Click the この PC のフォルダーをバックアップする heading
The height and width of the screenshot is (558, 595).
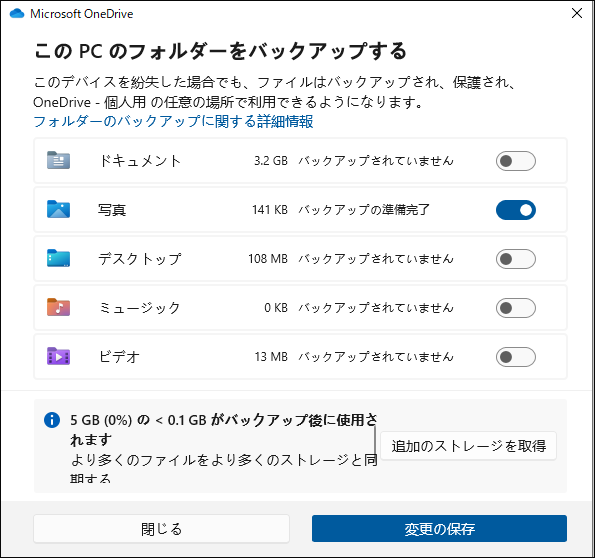point(220,51)
